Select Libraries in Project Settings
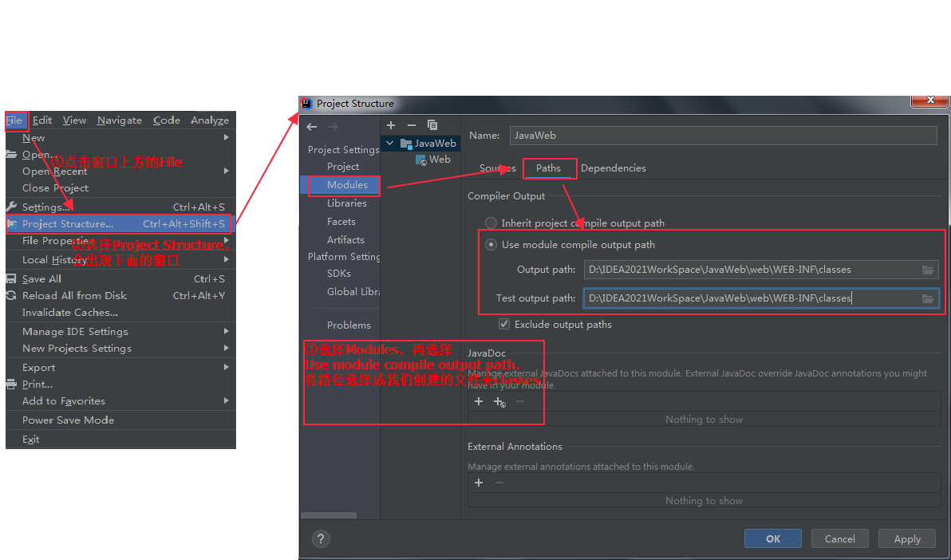 346,203
